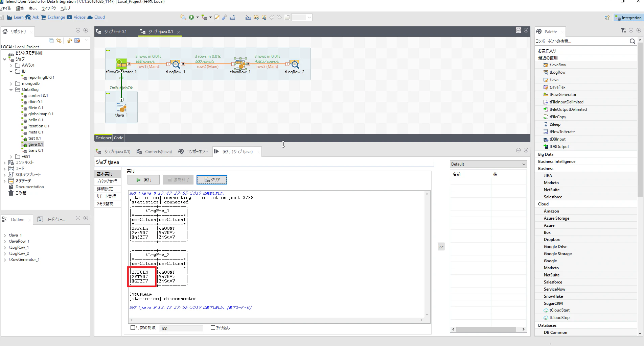Click the tRowGenerator_1 component on the canvas
Screen dimensions: 644x346
121,64
